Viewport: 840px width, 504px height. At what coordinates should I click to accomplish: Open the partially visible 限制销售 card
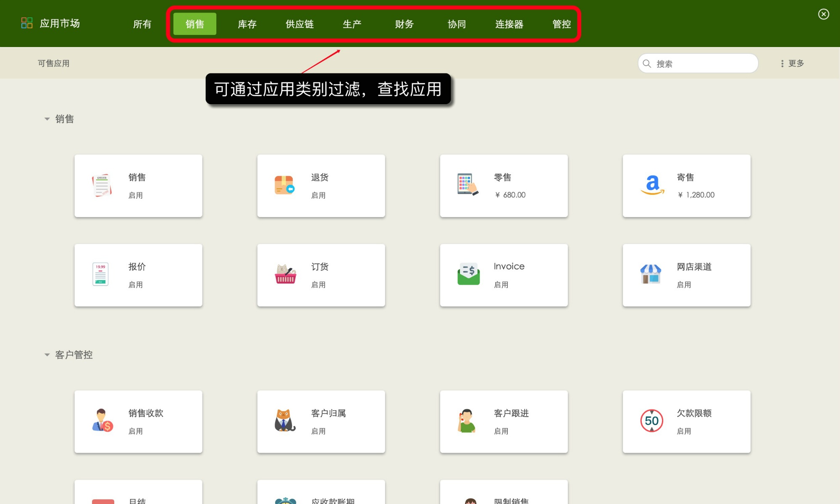click(504, 492)
